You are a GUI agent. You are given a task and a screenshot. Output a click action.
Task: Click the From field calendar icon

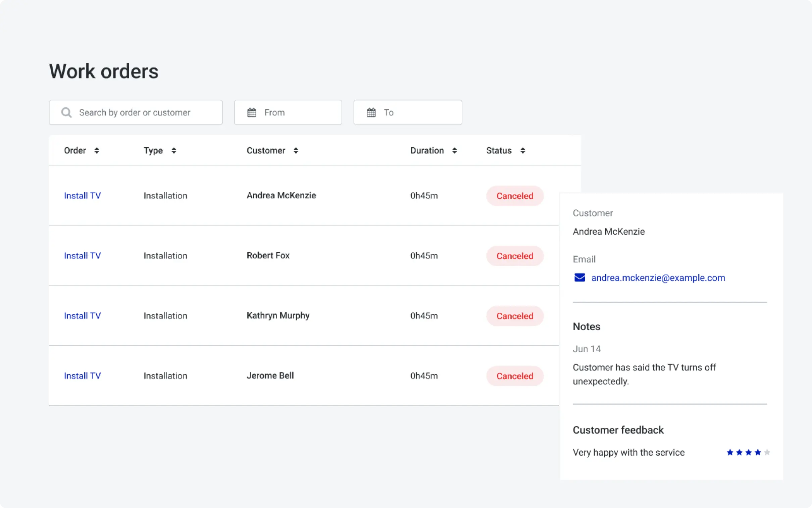252,112
